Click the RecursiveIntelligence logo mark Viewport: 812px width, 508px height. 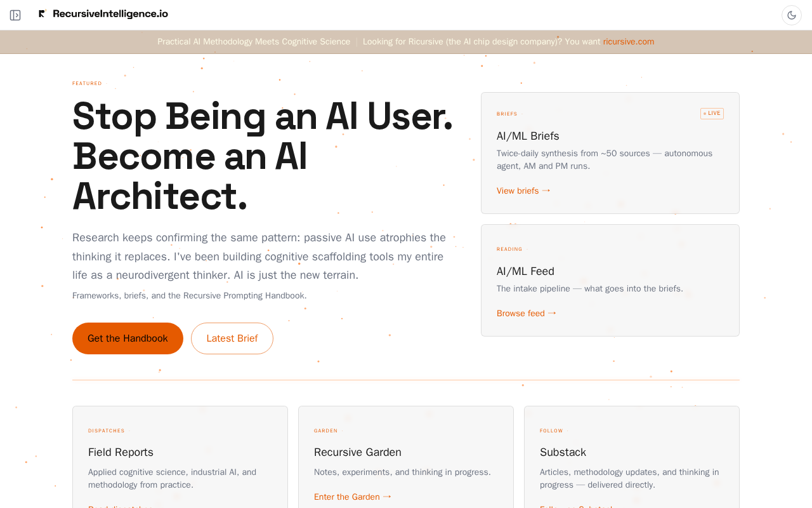pos(42,13)
